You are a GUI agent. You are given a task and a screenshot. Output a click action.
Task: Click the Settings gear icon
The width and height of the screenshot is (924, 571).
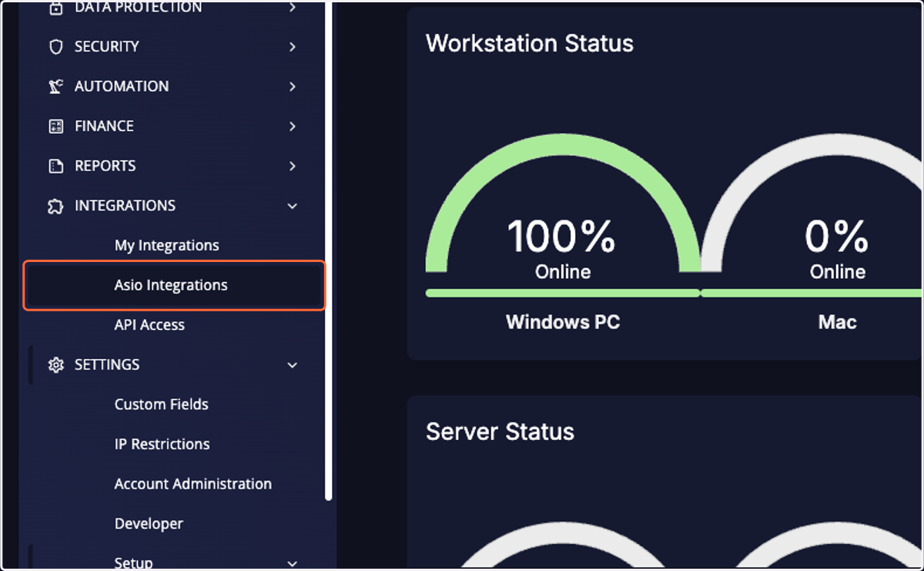pyautogui.click(x=55, y=365)
